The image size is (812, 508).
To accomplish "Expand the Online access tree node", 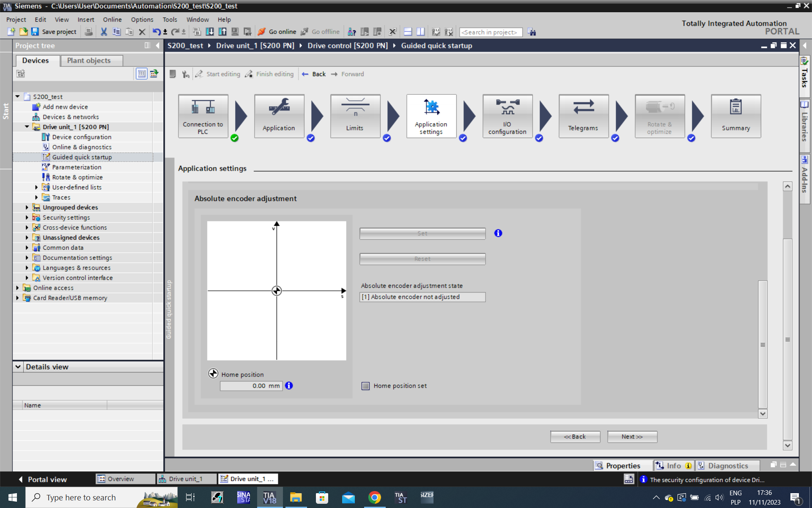I will tap(17, 288).
